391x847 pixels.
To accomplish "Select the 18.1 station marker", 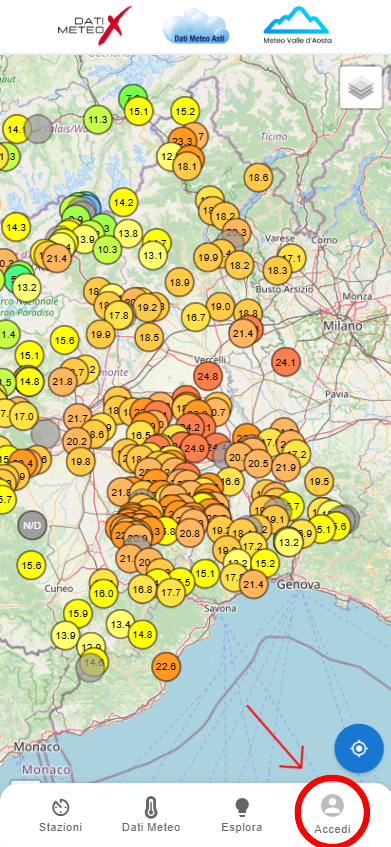I will point(187,166).
